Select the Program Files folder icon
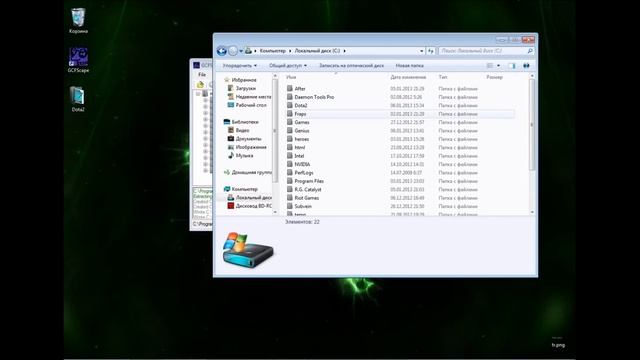Viewport: 640px width, 360px height. point(290,181)
